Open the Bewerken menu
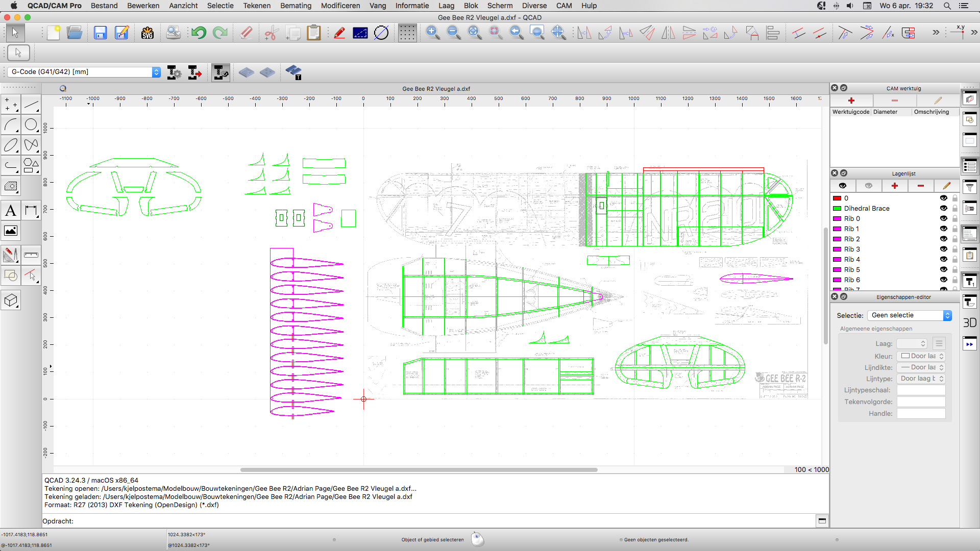Viewport: 980px width, 551px height. pos(143,6)
